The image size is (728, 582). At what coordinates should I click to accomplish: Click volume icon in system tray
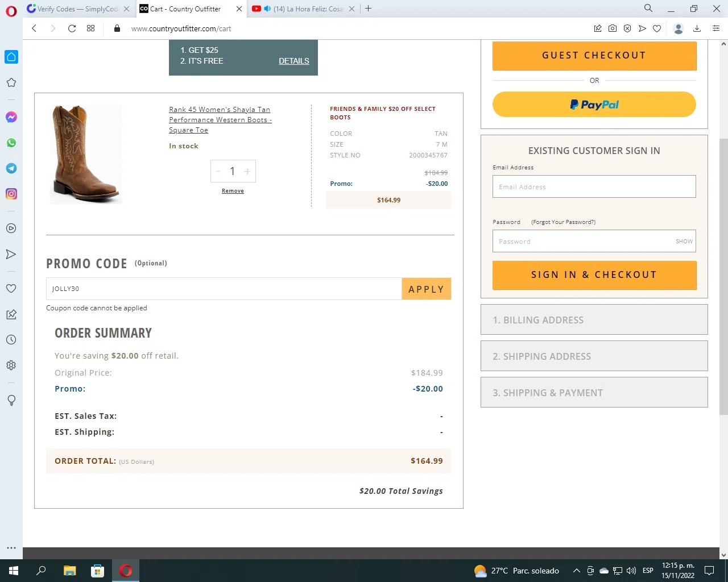[631, 571]
